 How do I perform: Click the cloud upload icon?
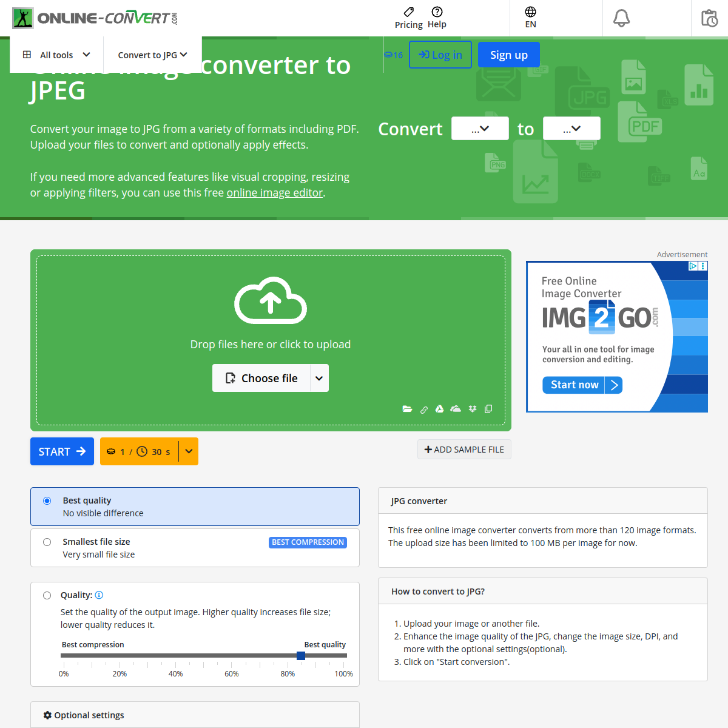coord(271,300)
